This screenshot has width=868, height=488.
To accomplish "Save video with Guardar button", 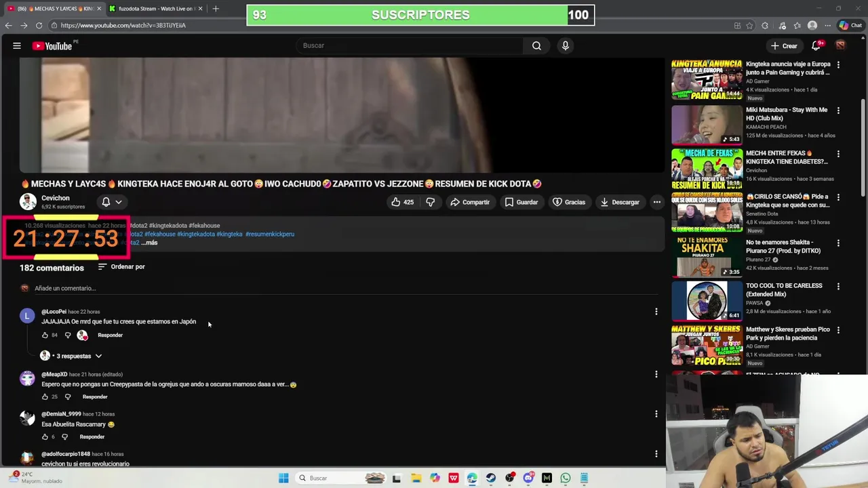I will [521, 202].
